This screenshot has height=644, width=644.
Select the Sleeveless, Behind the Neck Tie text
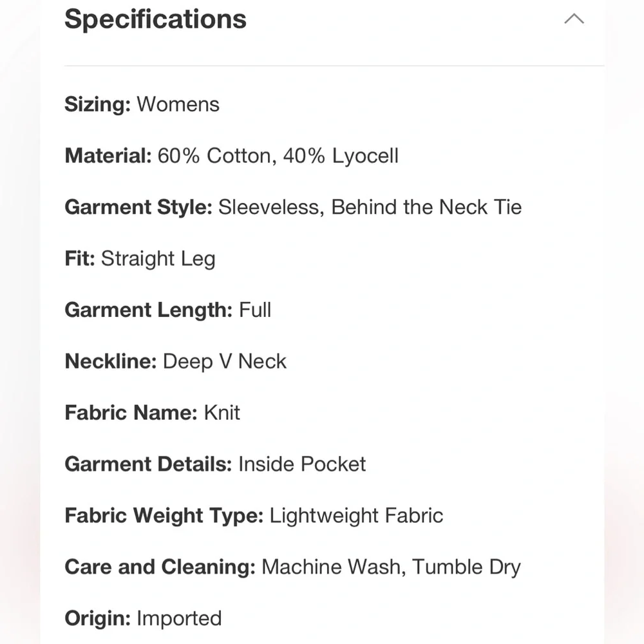(370, 207)
